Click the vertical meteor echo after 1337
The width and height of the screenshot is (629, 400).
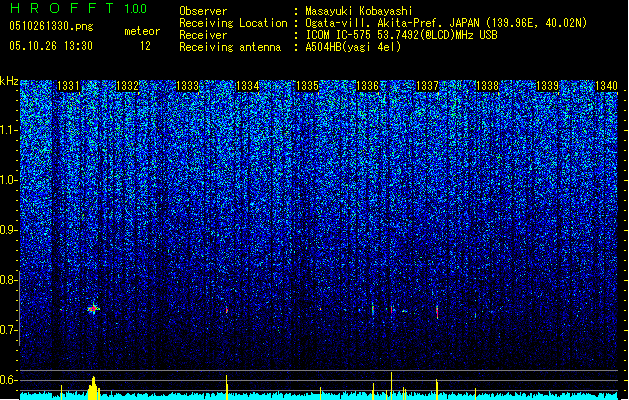coord(437,312)
